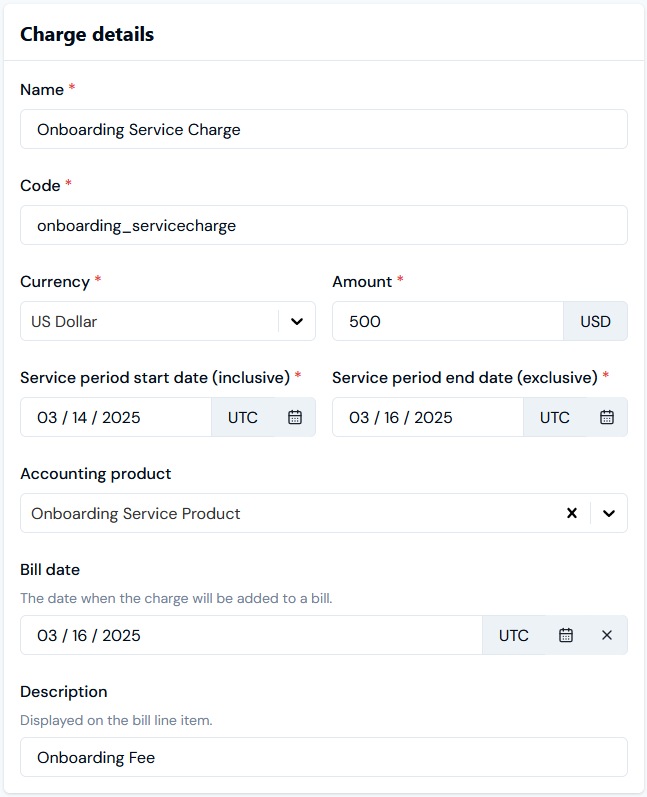Click the Code field onboarding_servicecharge
Screen dimensions: 647x797
tap(324, 225)
